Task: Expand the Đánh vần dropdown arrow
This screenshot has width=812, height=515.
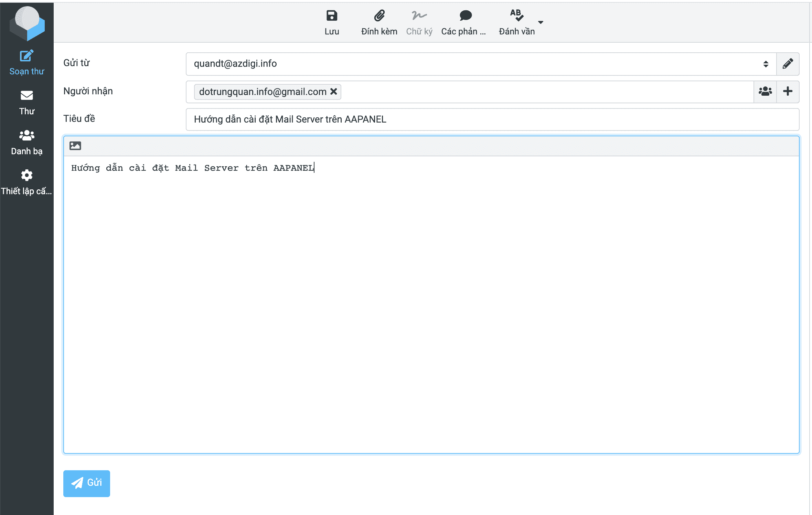Action: pyautogui.click(x=541, y=22)
